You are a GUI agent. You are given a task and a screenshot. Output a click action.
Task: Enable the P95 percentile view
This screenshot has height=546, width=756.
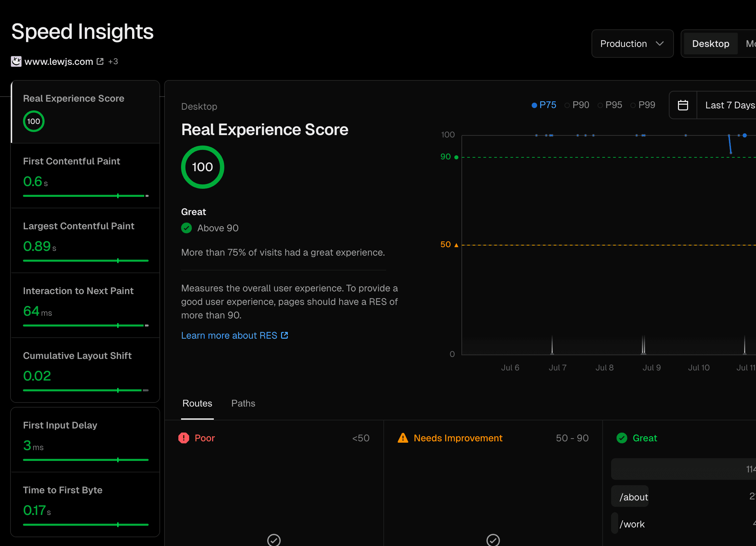[x=610, y=105]
